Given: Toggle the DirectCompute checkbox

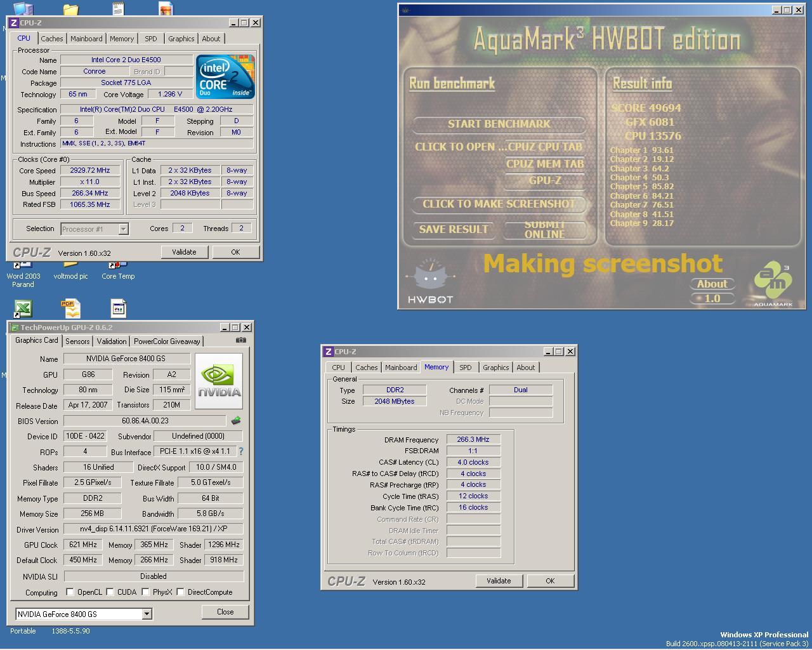Looking at the screenshot, I should [180, 592].
